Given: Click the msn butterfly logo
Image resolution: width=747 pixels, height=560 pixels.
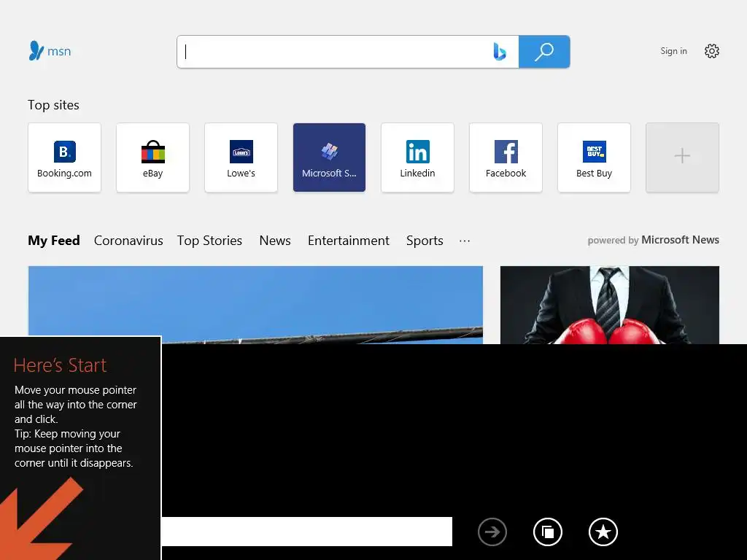Looking at the screenshot, I should pos(50,51).
